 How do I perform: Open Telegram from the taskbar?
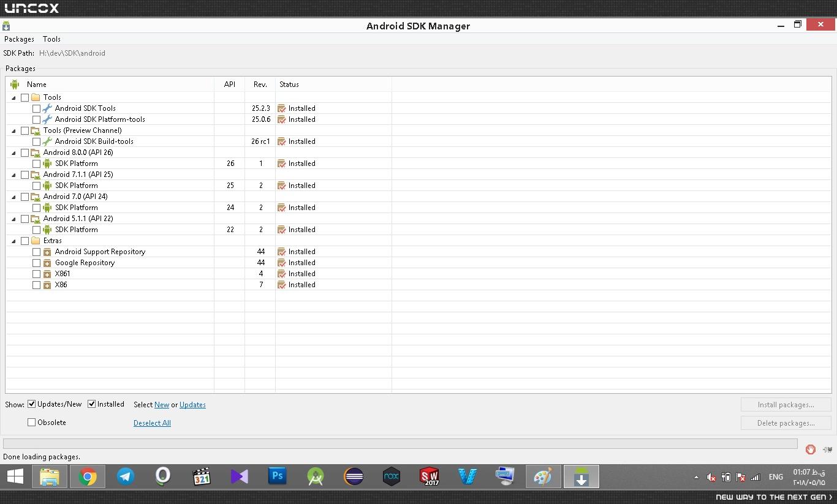pyautogui.click(x=126, y=476)
